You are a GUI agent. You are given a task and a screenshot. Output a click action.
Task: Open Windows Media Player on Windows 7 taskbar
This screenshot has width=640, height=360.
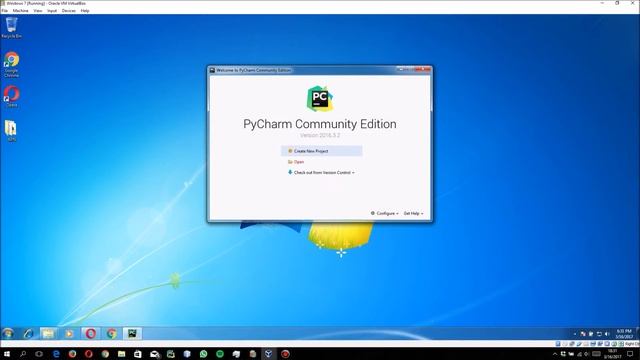pyautogui.click(x=69, y=333)
